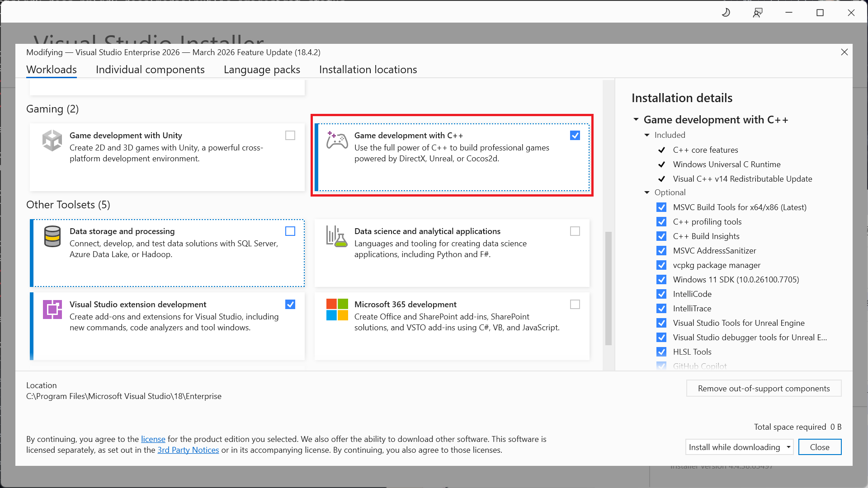868x488 pixels.
Task: Collapse the Included components section
Action: 647,135
